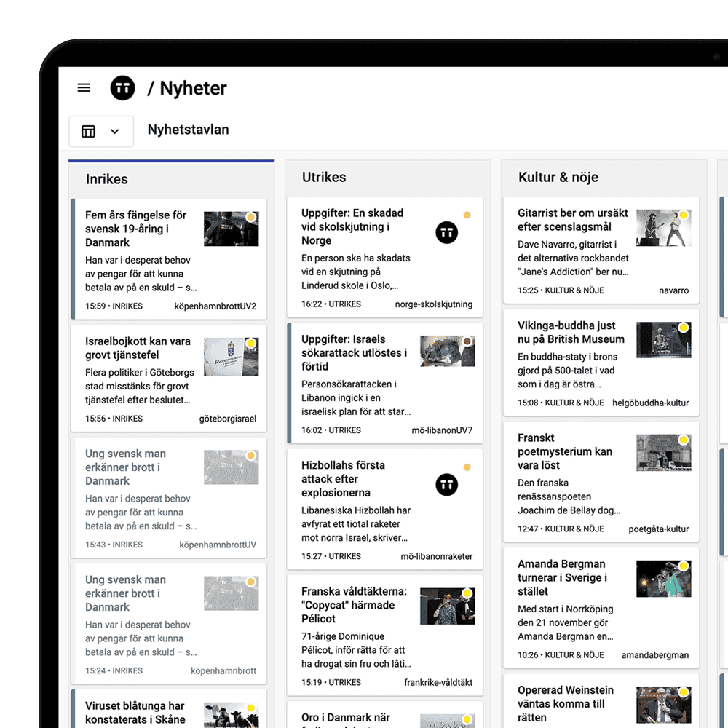Click the board layout icon
Screen dimensions: 728x728
(89, 131)
